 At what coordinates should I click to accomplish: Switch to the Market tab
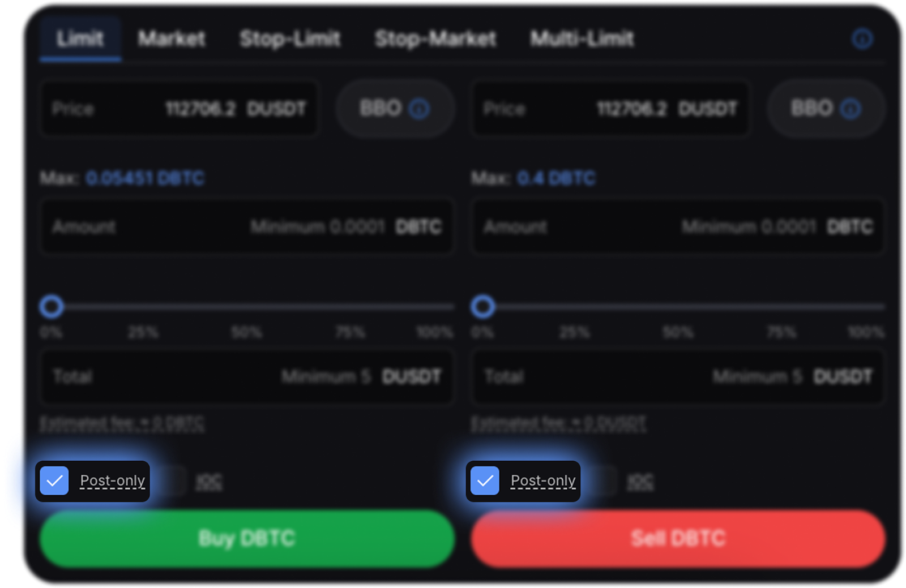[x=172, y=38]
